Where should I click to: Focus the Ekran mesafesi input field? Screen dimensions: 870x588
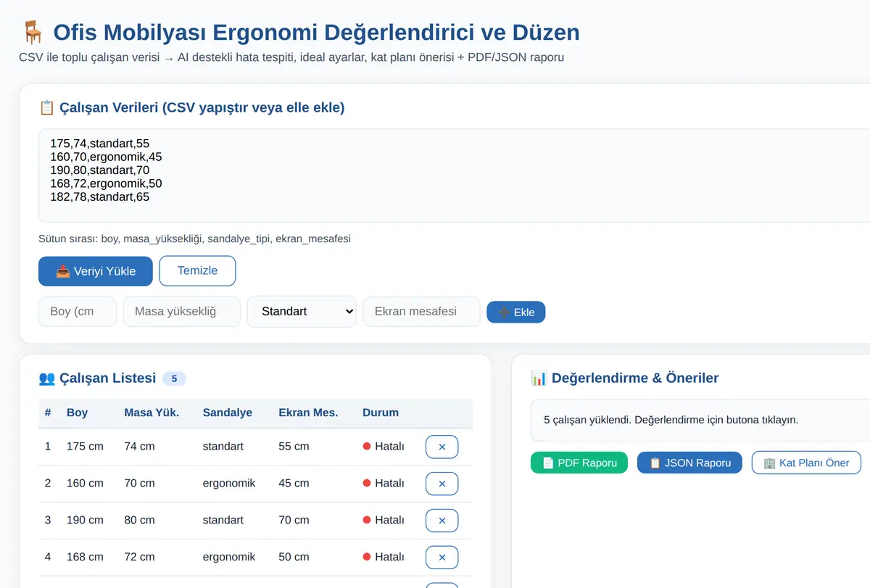click(421, 312)
